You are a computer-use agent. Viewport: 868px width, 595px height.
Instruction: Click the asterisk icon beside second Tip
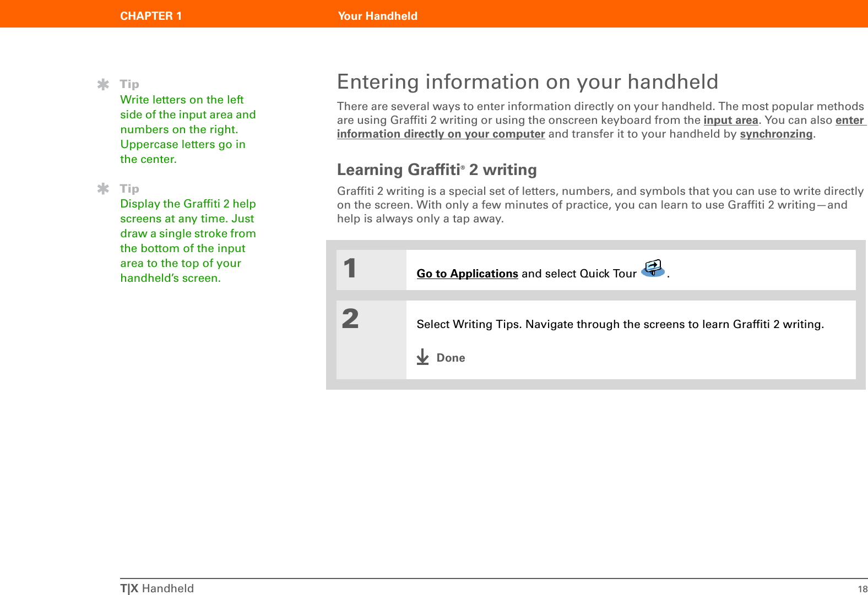[x=103, y=189]
